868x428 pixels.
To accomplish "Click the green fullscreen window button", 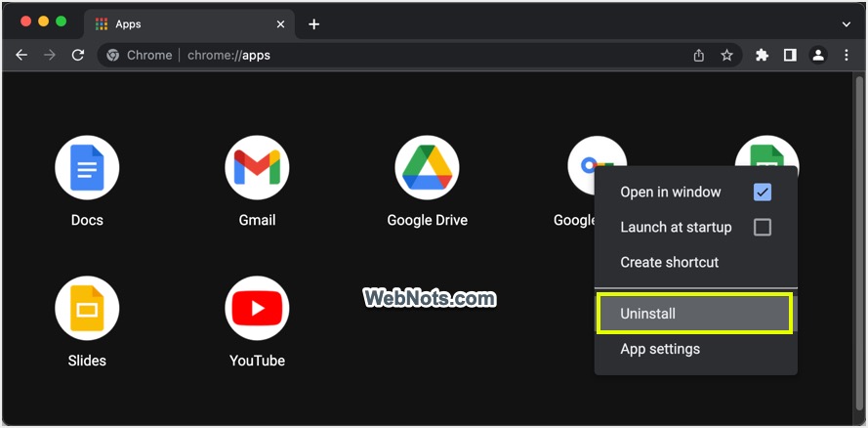I will click(61, 21).
